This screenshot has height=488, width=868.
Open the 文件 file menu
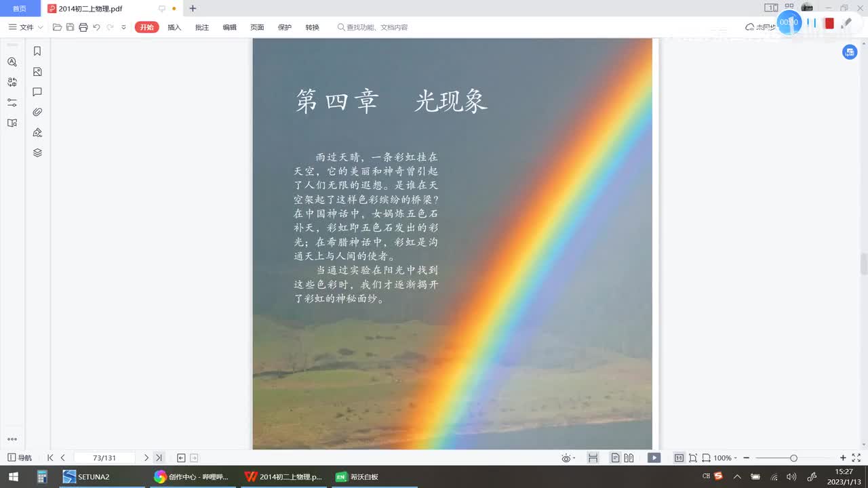coord(26,27)
